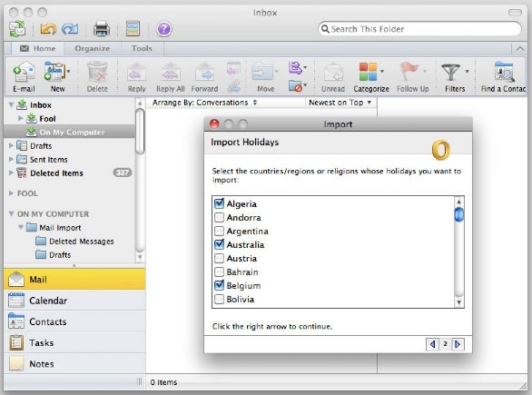The image size is (532, 395).
Task: Switch to the Organize ribbon tab
Action: 93,48
